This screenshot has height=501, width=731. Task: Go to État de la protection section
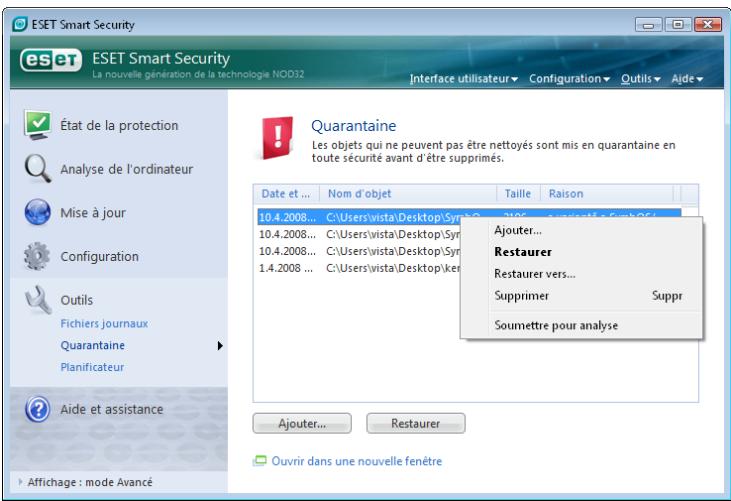point(119,125)
